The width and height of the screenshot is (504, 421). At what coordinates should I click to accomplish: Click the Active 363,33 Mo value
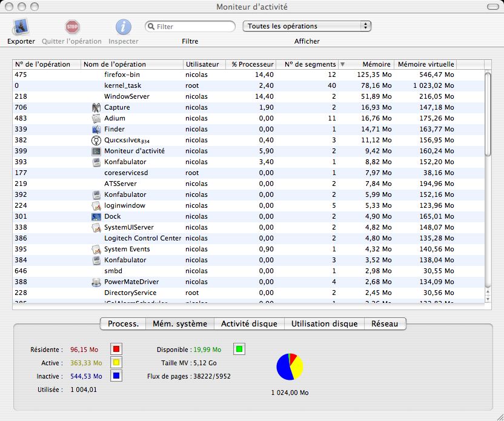(x=86, y=363)
